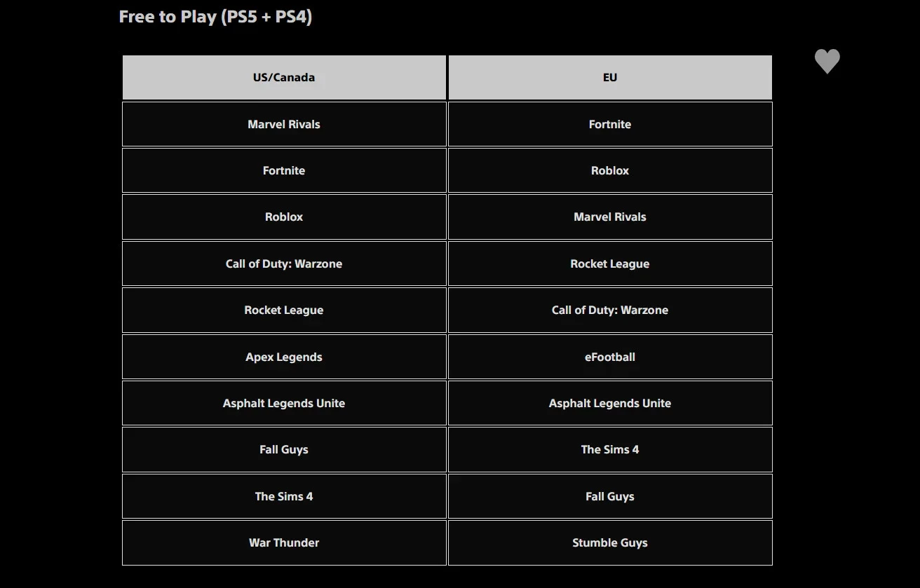
Task: Click Fortnite in US/Canada column
Action: pyautogui.click(x=284, y=170)
